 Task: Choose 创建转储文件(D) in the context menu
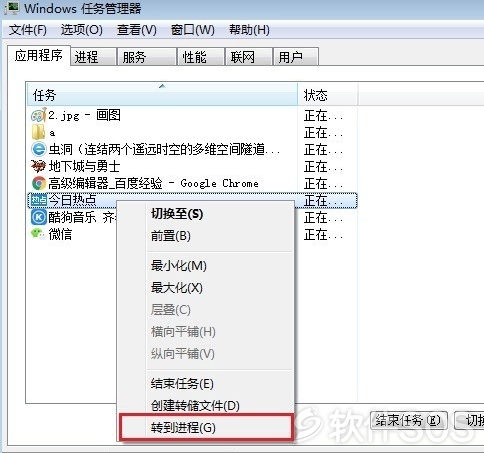click(195, 405)
